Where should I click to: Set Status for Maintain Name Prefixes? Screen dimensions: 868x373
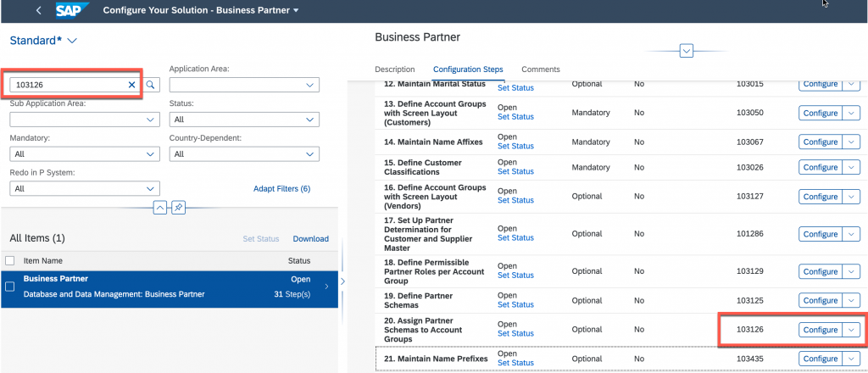click(515, 363)
